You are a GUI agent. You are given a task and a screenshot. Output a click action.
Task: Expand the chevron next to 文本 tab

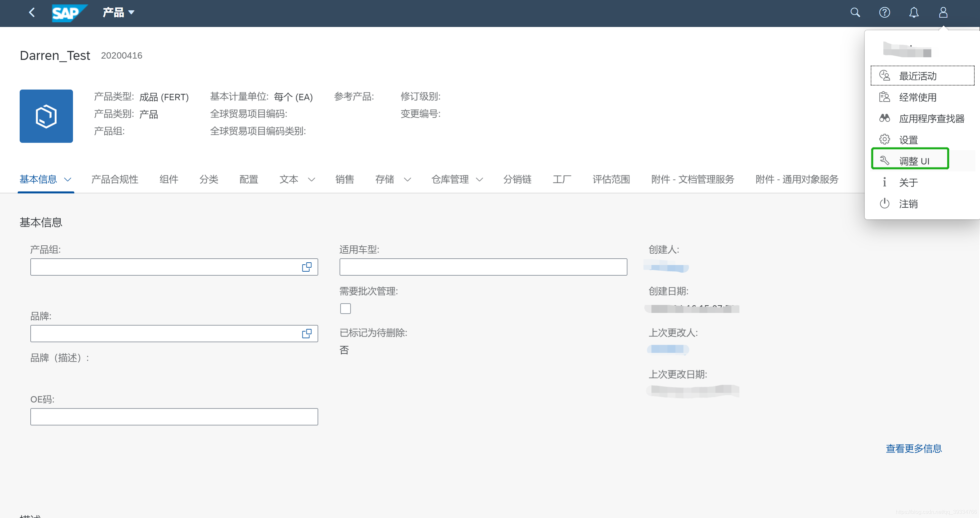pos(311,179)
